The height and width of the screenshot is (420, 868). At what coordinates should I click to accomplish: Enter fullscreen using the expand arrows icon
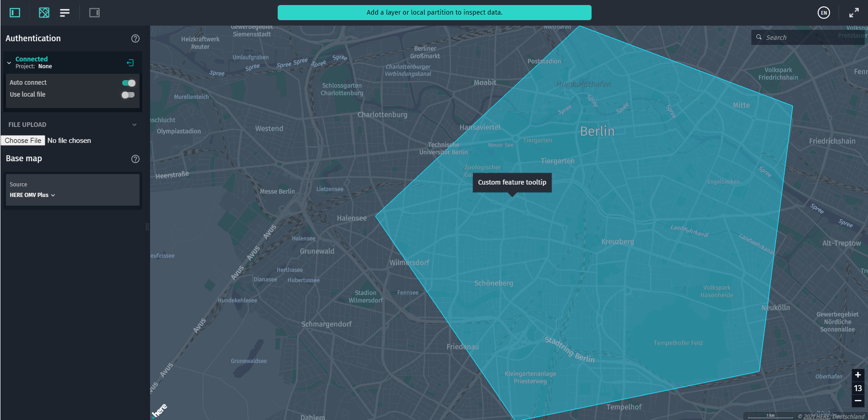coord(854,12)
